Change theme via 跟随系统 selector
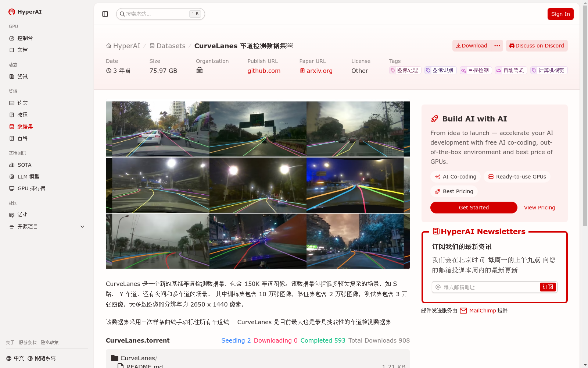Viewport: 588px width, 368px height. point(42,358)
